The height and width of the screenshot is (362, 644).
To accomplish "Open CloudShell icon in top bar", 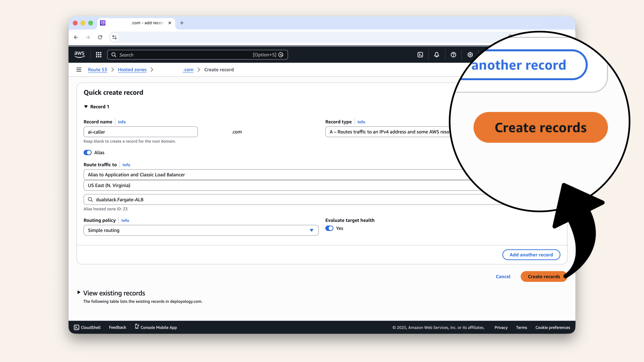I will click(420, 55).
